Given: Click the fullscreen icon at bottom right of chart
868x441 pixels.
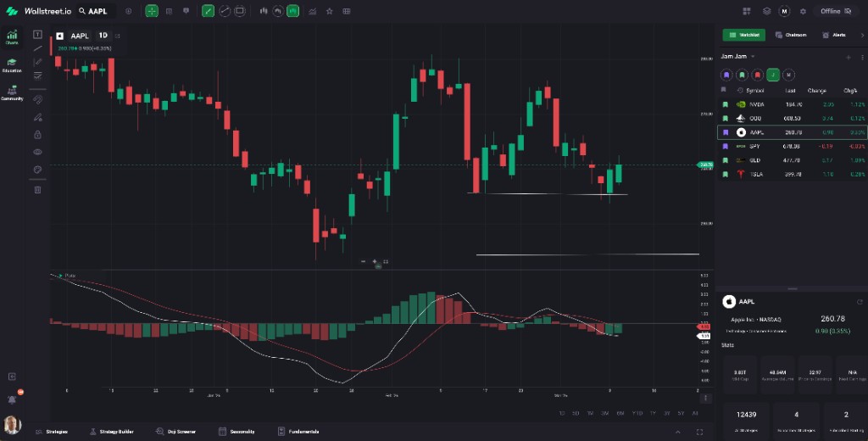Looking at the screenshot, I should (x=699, y=432).
